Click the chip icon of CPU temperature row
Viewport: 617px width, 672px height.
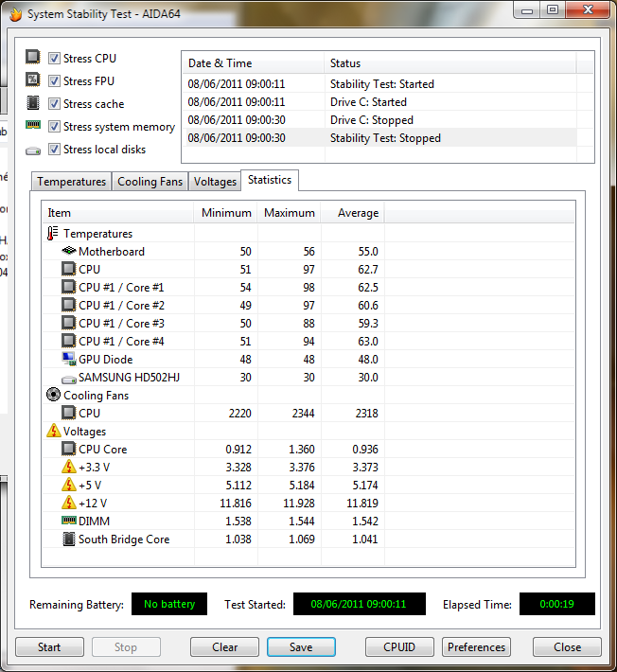(x=68, y=269)
